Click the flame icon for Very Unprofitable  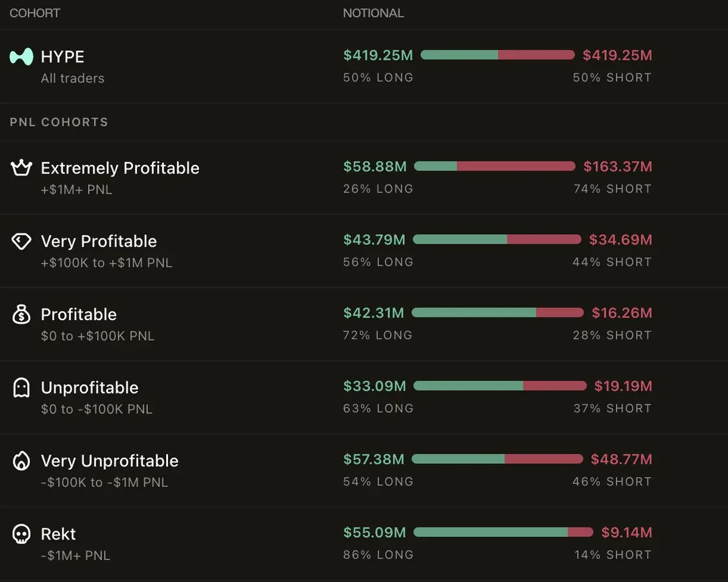click(21, 461)
